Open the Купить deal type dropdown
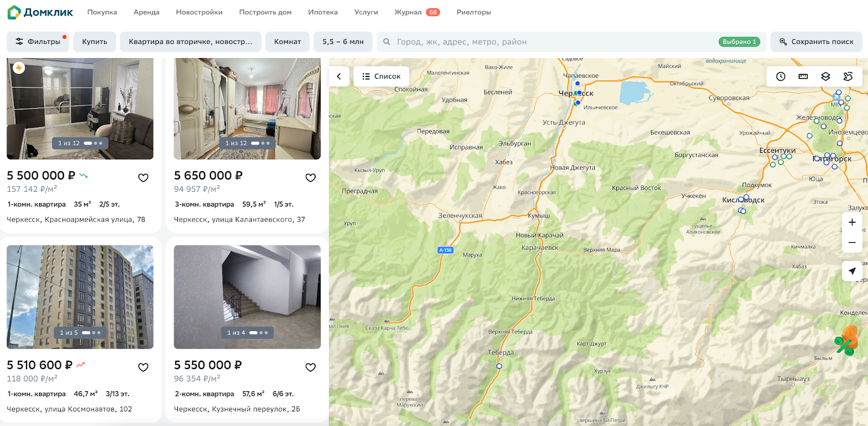Viewport: 868px width, 426px height. (x=94, y=42)
